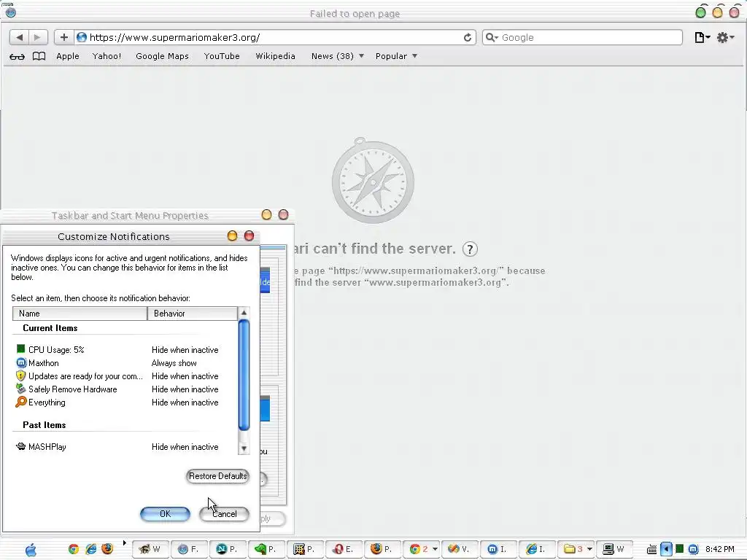Show all bookmarks via the book icon
The height and width of the screenshot is (560, 747).
[39, 56]
